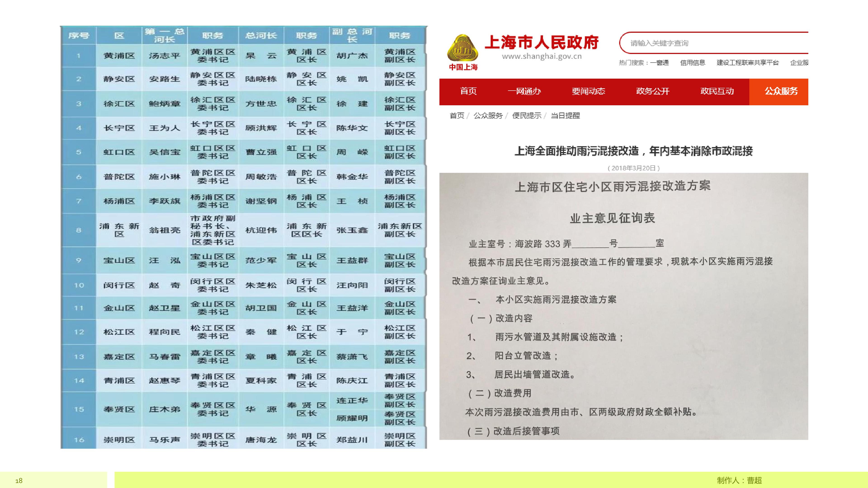Screen dimensions: 868x488
Task: Click the article headline about 雨污混接改造
Action: click(x=633, y=151)
